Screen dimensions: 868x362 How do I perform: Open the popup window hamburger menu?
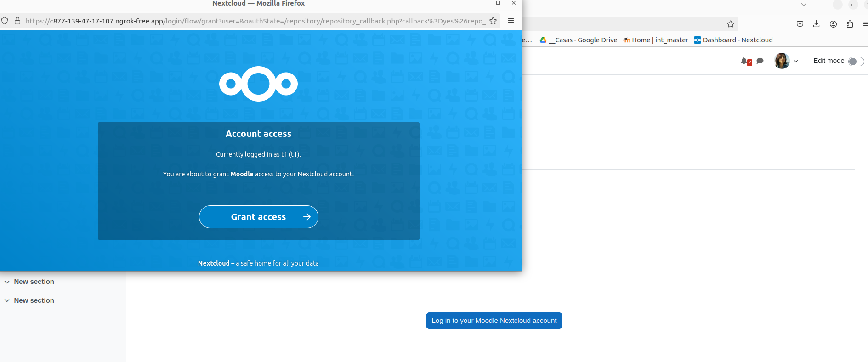(511, 21)
